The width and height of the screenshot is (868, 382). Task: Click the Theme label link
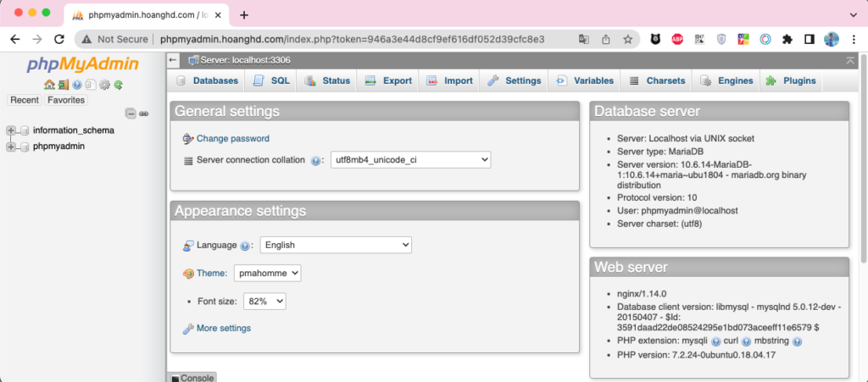pyautogui.click(x=212, y=273)
